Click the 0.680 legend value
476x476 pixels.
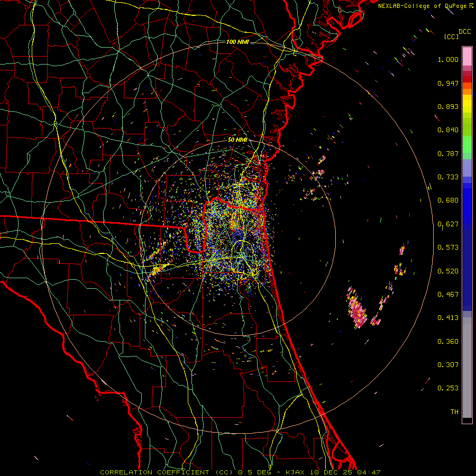pos(448,200)
